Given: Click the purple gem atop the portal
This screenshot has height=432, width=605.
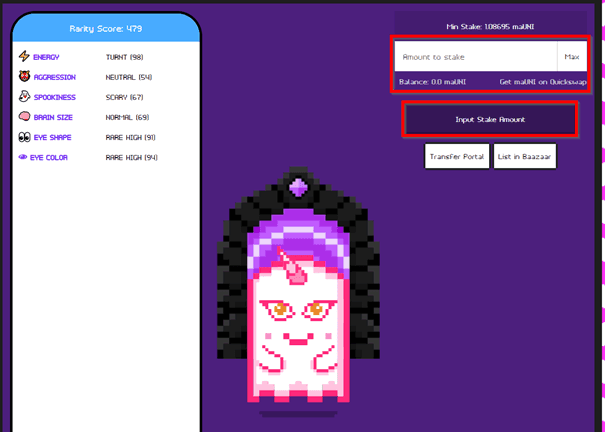Looking at the screenshot, I should (299, 186).
